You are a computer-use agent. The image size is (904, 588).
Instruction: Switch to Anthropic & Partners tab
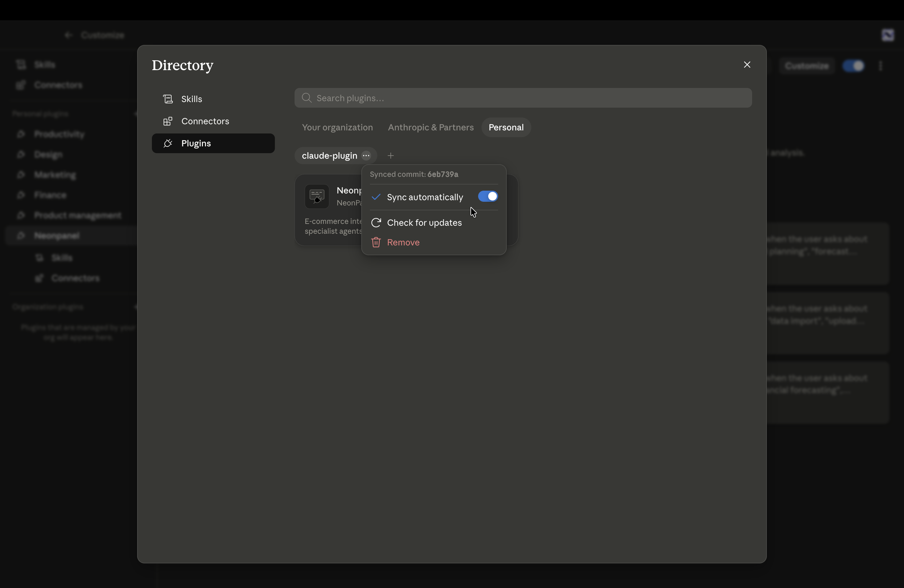click(431, 127)
